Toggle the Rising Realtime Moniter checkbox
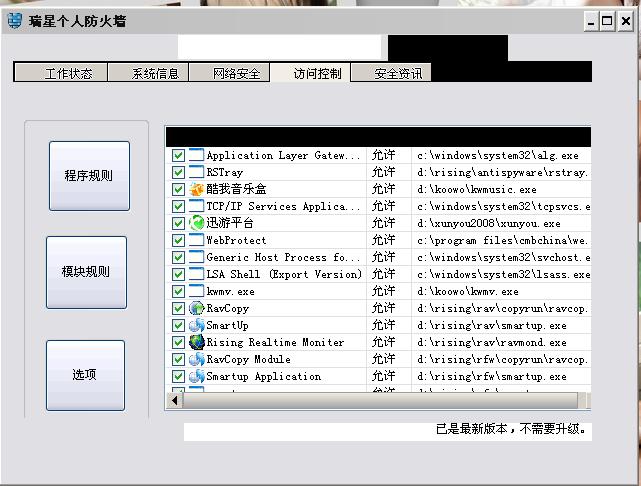This screenshot has height=486, width=641. (x=178, y=343)
